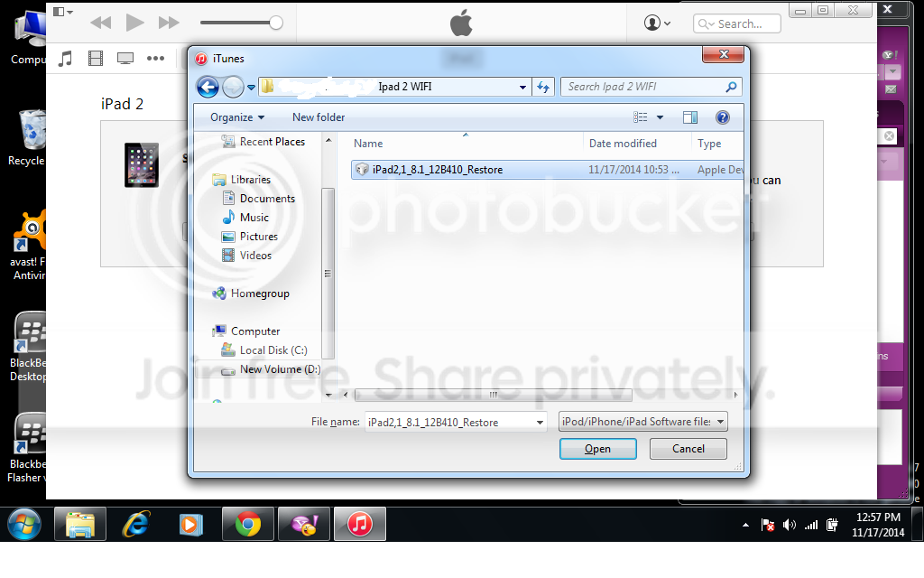
Task: Click the refresh folder button
Action: point(543,87)
